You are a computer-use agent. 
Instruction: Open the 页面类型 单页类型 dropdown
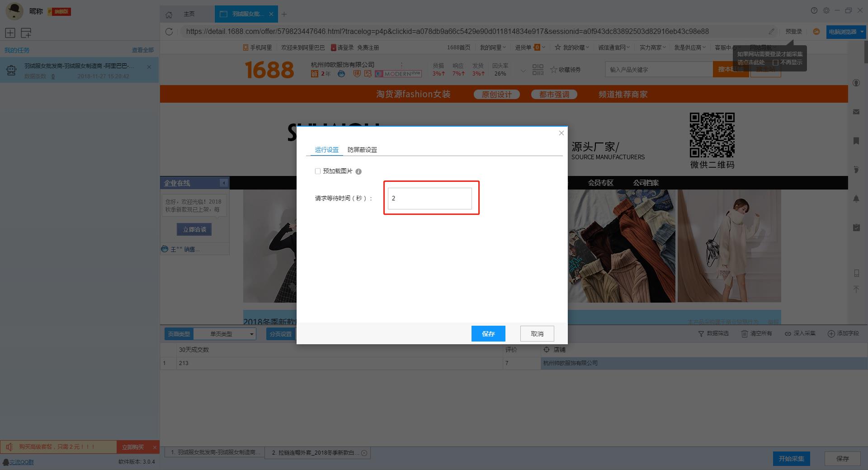pos(224,334)
